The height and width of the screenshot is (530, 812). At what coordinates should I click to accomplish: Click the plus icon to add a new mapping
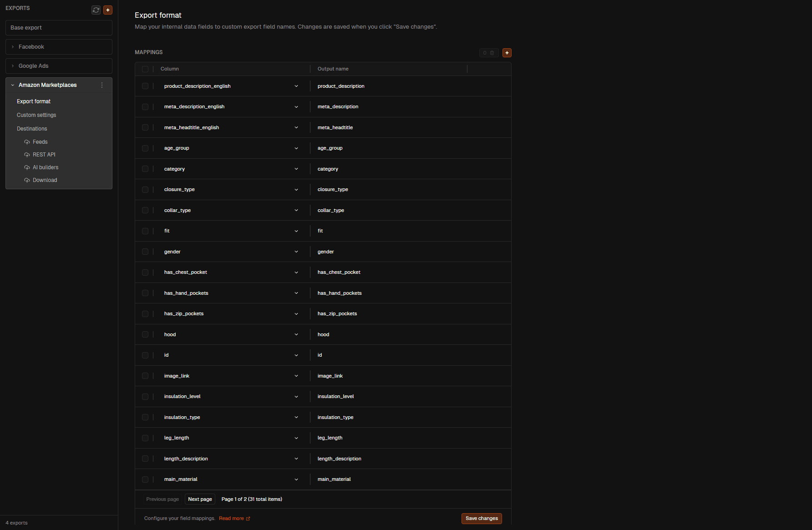point(507,53)
